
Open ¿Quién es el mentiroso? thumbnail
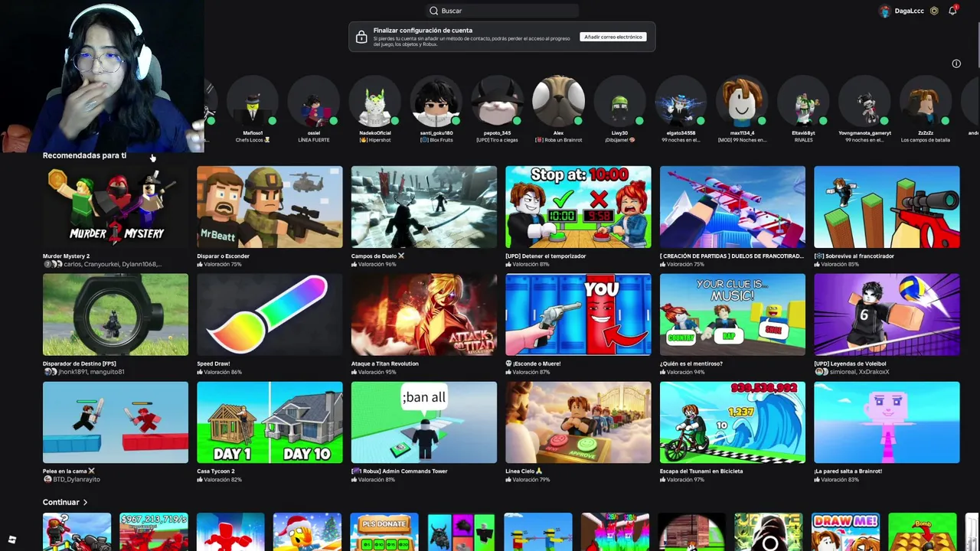click(x=733, y=315)
